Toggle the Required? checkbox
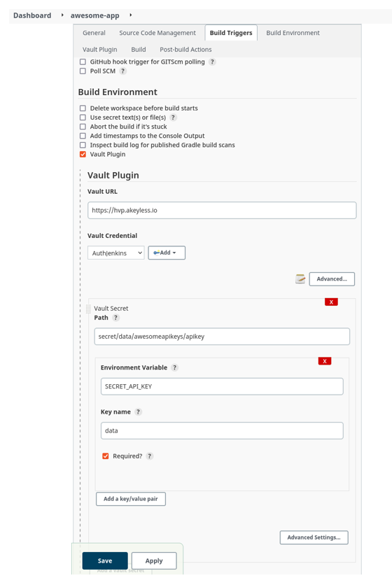Screen dimensions: 392x585 click(x=106, y=456)
